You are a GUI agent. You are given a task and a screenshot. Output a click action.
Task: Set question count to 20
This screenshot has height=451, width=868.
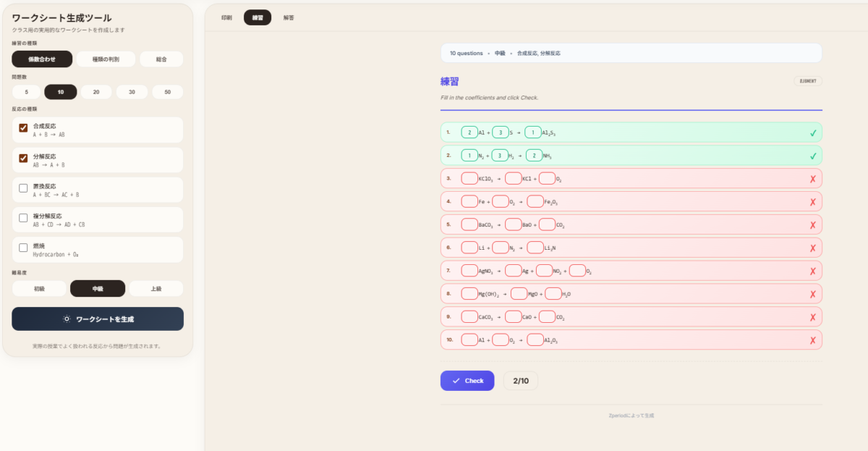[96, 92]
